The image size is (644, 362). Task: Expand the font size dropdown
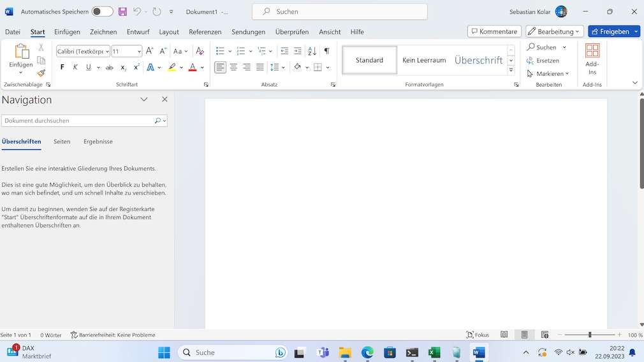tap(138, 51)
